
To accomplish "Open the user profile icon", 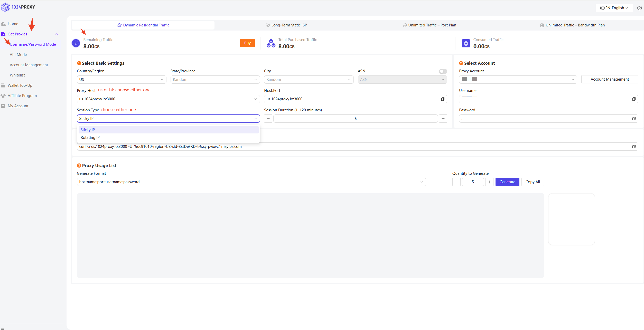I will pyautogui.click(x=639, y=8).
